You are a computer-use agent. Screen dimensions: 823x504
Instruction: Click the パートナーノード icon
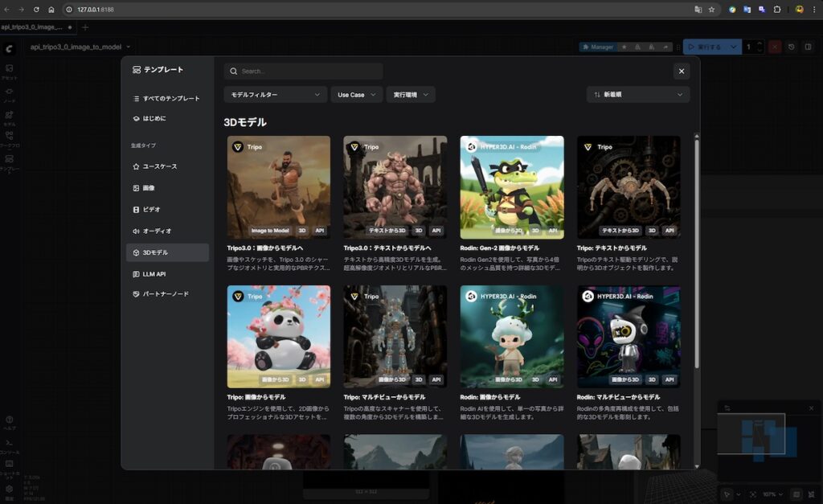(136, 294)
